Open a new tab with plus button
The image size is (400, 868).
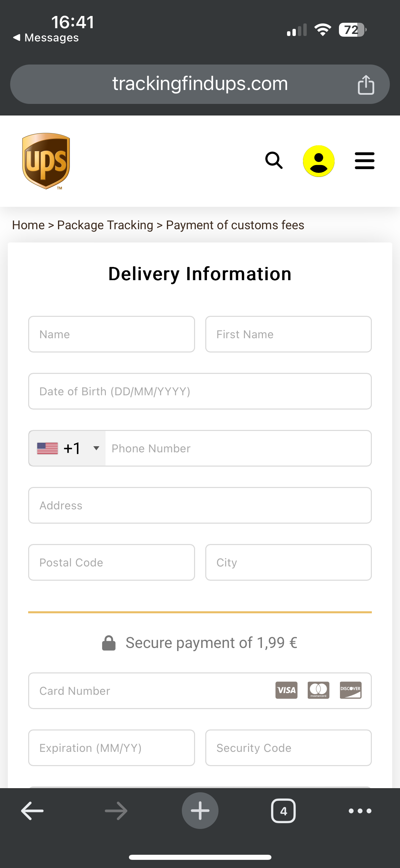point(200,811)
